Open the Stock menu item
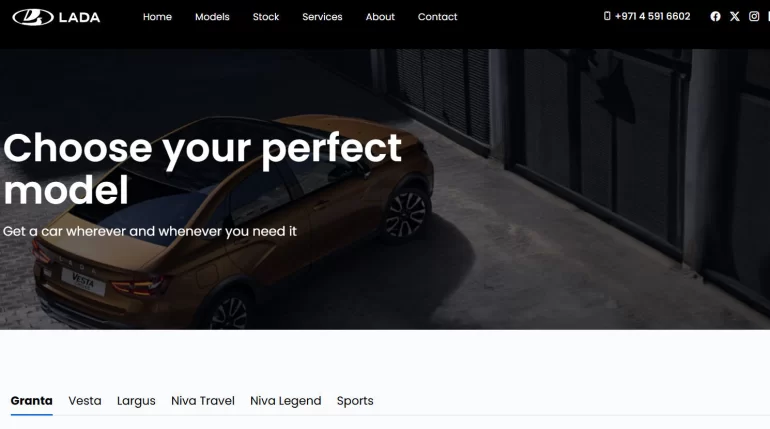The height and width of the screenshot is (429, 770). [266, 17]
